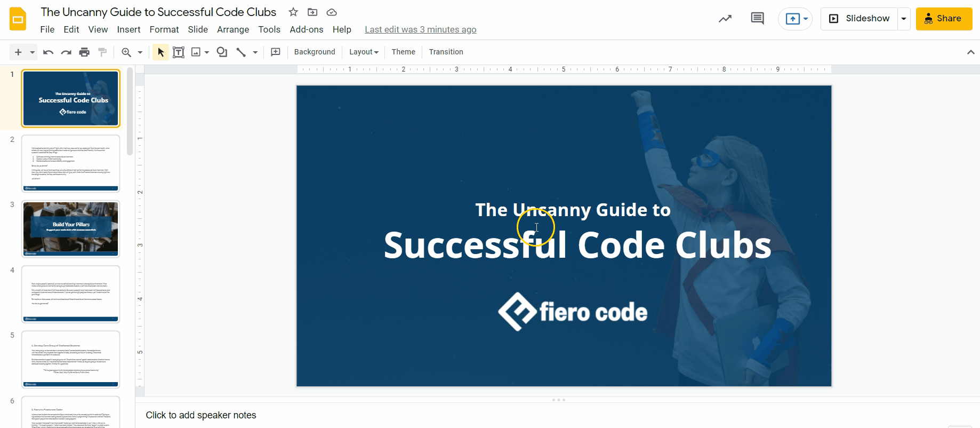Open the Tools menu
Image resolution: width=980 pixels, height=428 pixels.
click(x=269, y=29)
